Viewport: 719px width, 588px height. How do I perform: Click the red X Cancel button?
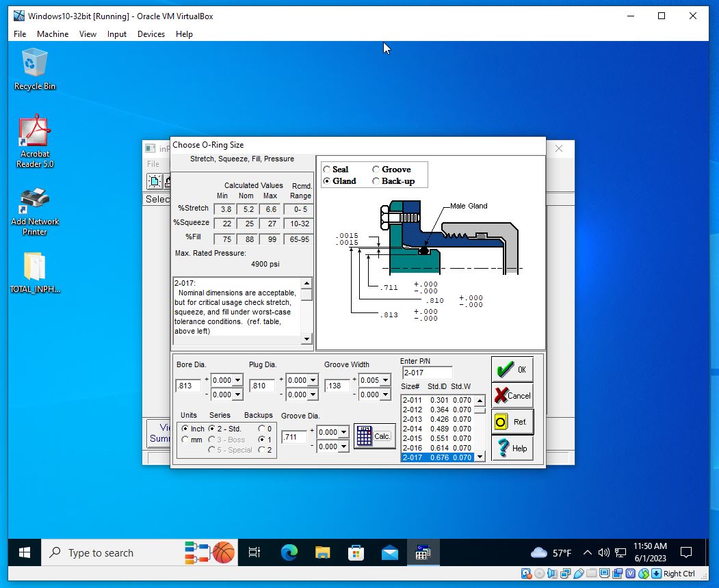tap(512, 395)
